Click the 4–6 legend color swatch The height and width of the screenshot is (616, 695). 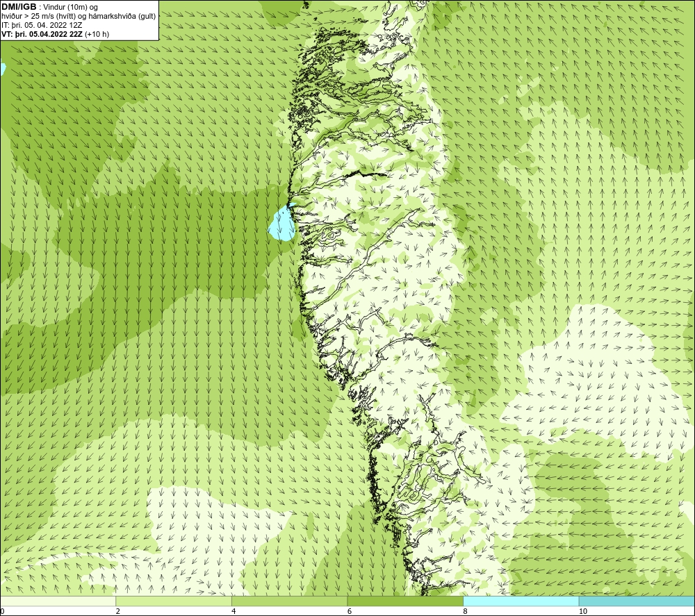(x=289, y=601)
